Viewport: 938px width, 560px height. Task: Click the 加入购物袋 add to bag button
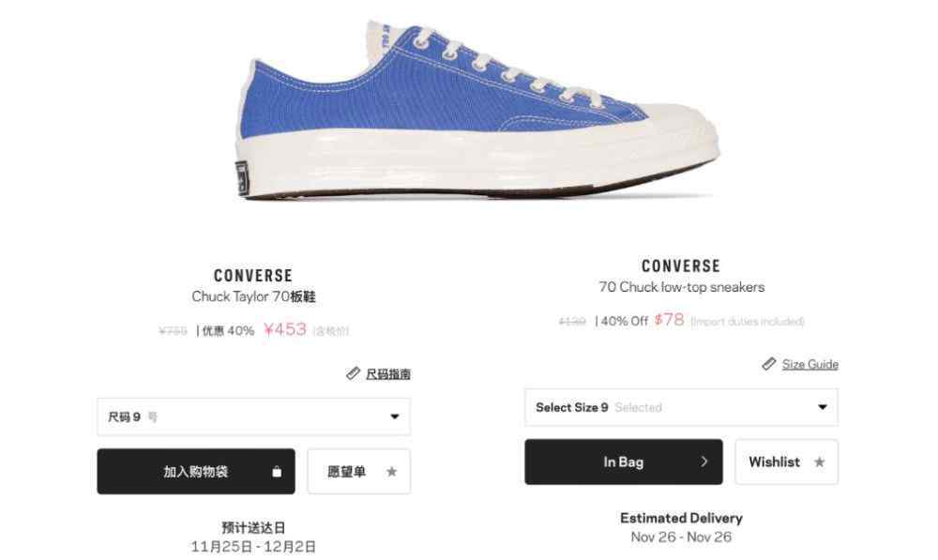point(196,472)
